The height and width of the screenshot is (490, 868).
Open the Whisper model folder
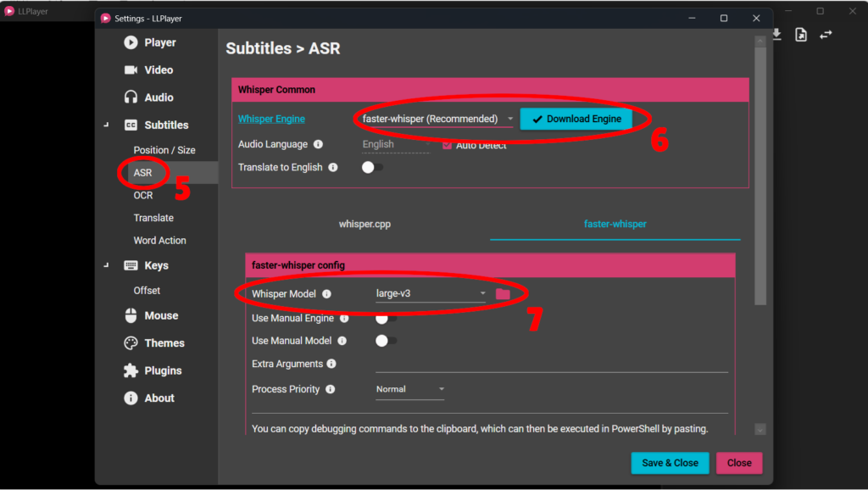tap(503, 294)
